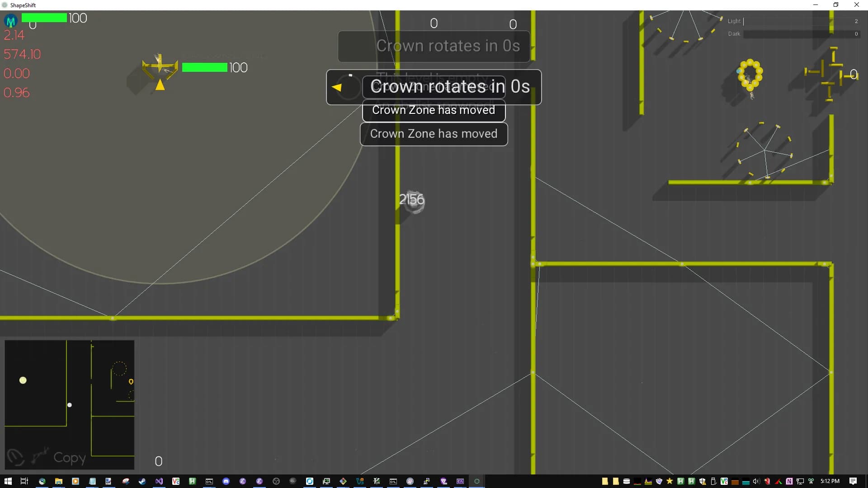This screenshot has height=488, width=868.
Task: Open Windows Security shield tray icon
Action: [x=703, y=481]
